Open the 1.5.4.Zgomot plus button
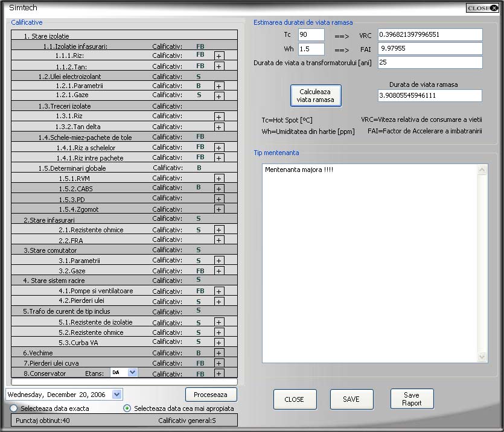 (219, 209)
